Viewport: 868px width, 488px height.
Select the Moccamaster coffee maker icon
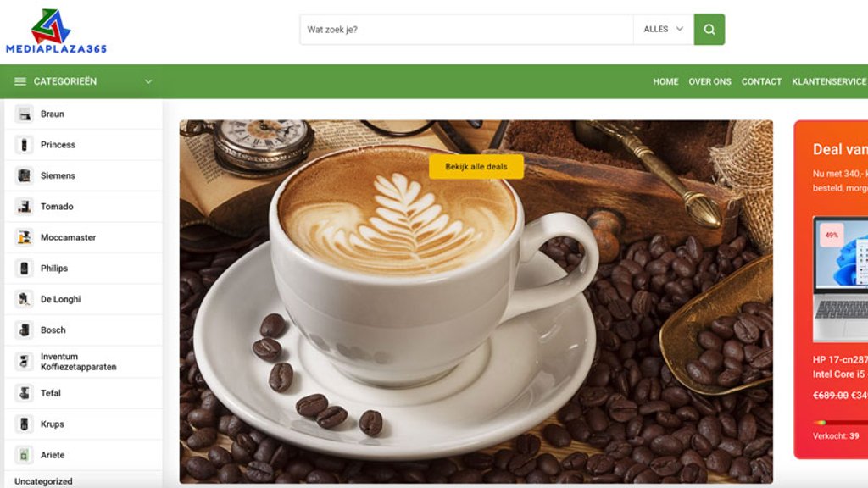24,237
